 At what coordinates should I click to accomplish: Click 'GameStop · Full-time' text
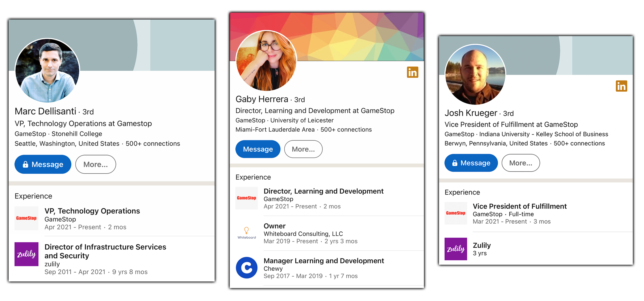coord(503,214)
